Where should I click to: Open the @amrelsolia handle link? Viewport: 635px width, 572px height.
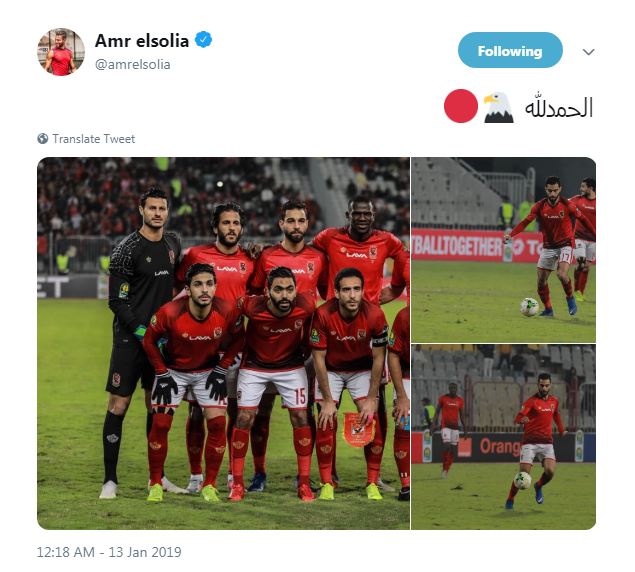(132, 64)
